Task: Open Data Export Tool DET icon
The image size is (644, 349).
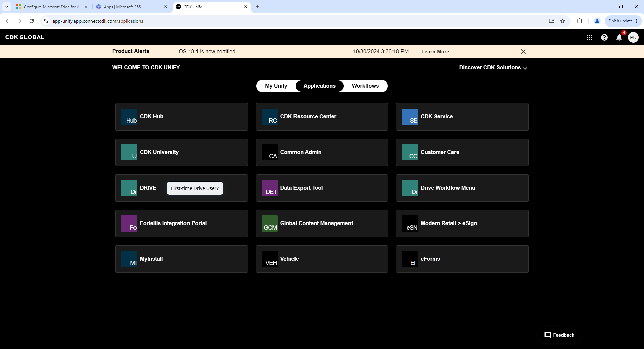Action: pos(270,188)
